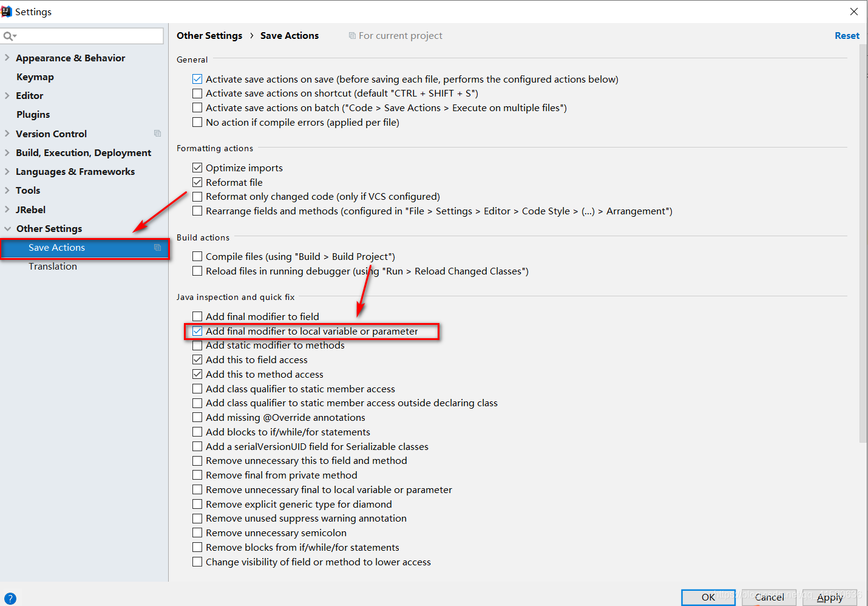
Task: Enable Remove final from private method
Action: [197, 475]
